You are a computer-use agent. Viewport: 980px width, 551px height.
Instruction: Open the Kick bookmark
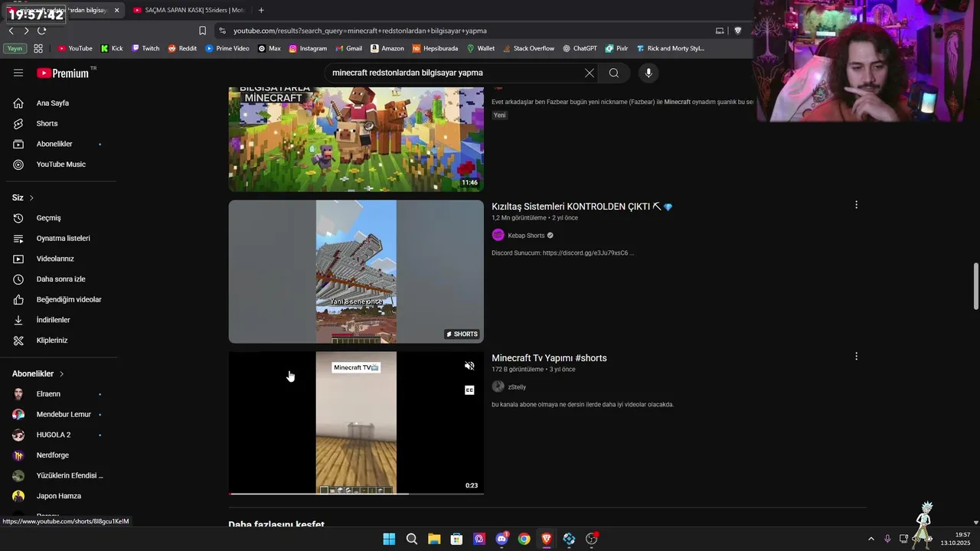click(x=112, y=48)
